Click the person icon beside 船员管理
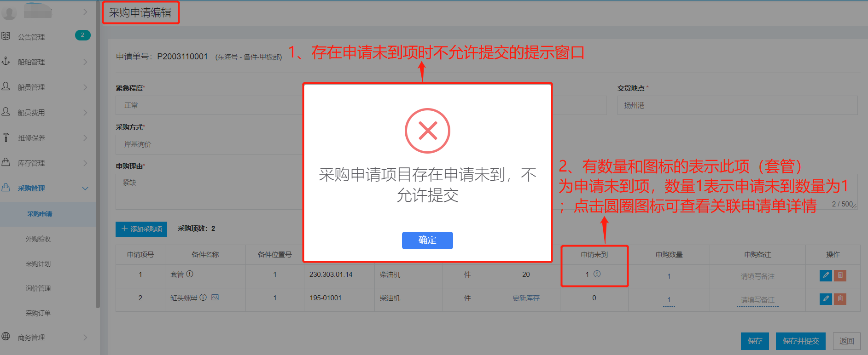Screen dimensions: 868x355 [x=6, y=86]
